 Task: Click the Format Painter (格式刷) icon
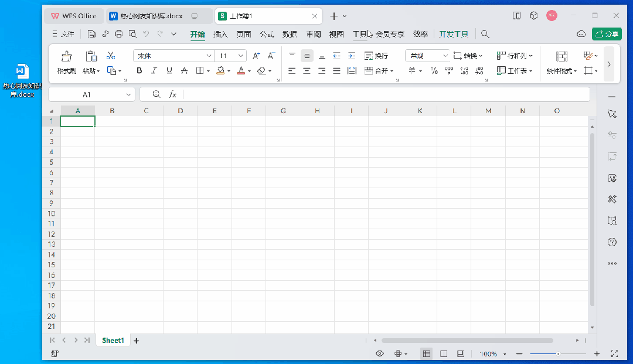click(x=66, y=56)
